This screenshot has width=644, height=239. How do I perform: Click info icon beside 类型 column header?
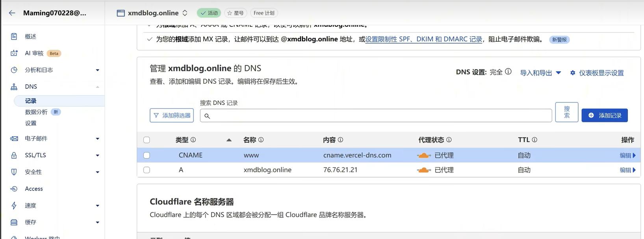193,140
